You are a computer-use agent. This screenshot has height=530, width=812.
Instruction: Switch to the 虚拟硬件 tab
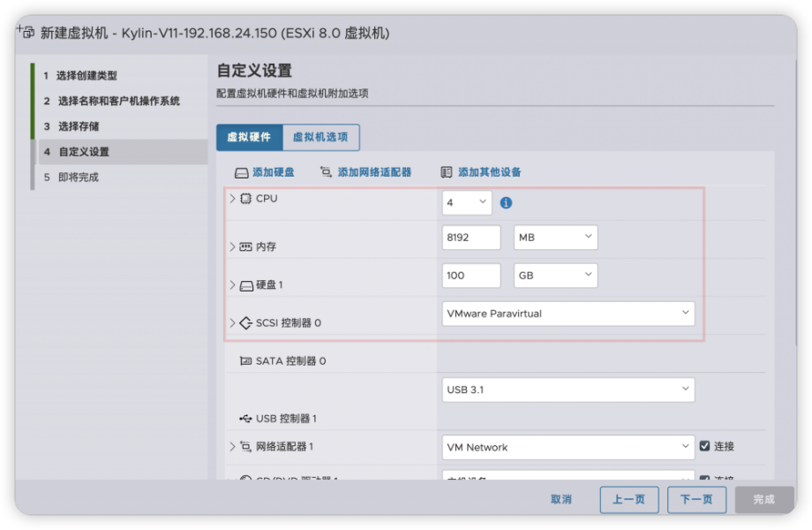pos(249,137)
